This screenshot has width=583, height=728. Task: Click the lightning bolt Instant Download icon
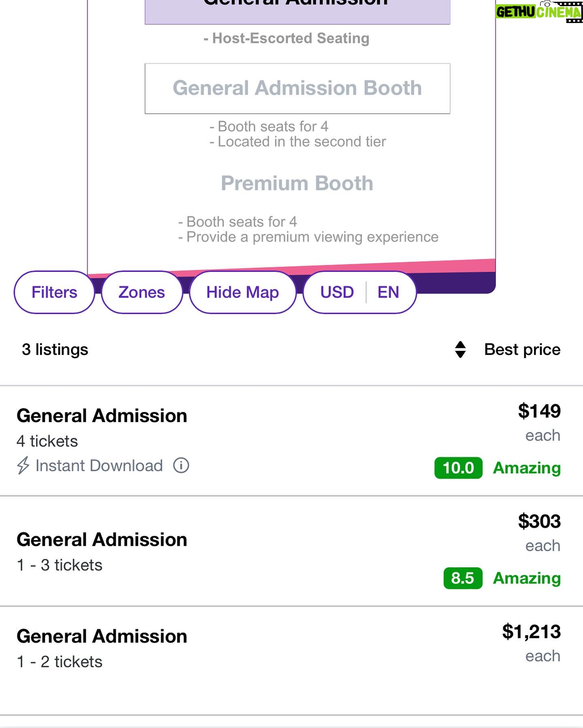[x=23, y=465]
